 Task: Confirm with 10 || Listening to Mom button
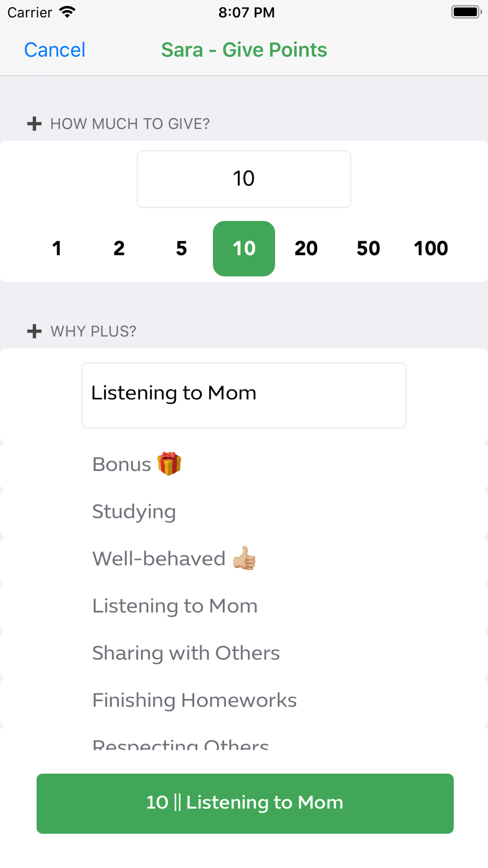245,803
